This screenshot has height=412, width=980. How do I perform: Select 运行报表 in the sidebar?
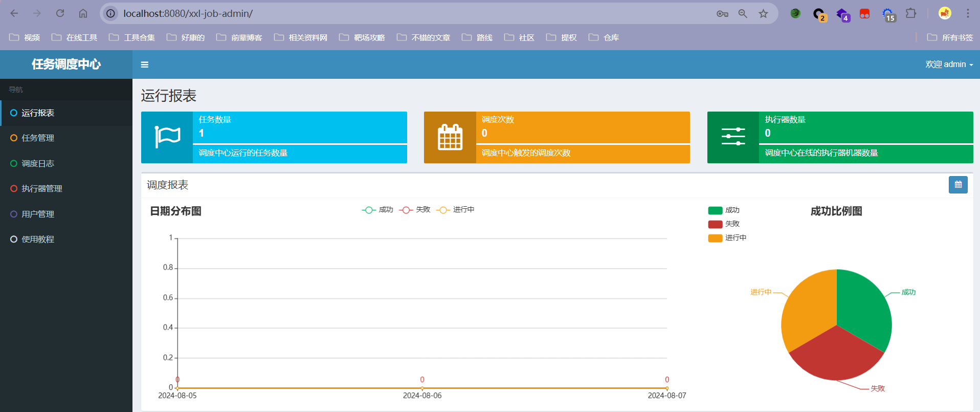point(66,113)
